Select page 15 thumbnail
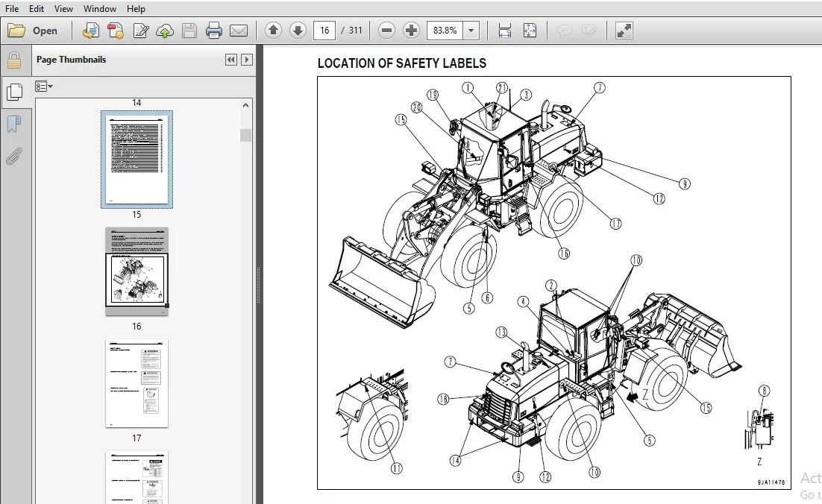Screen dimensions: 822x504 click(x=137, y=159)
